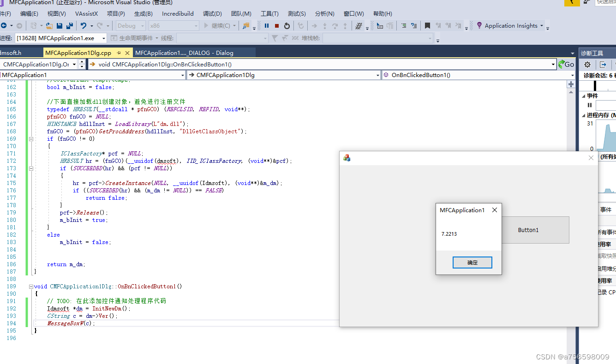Open the Incredibuild menu

pyautogui.click(x=178, y=14)
